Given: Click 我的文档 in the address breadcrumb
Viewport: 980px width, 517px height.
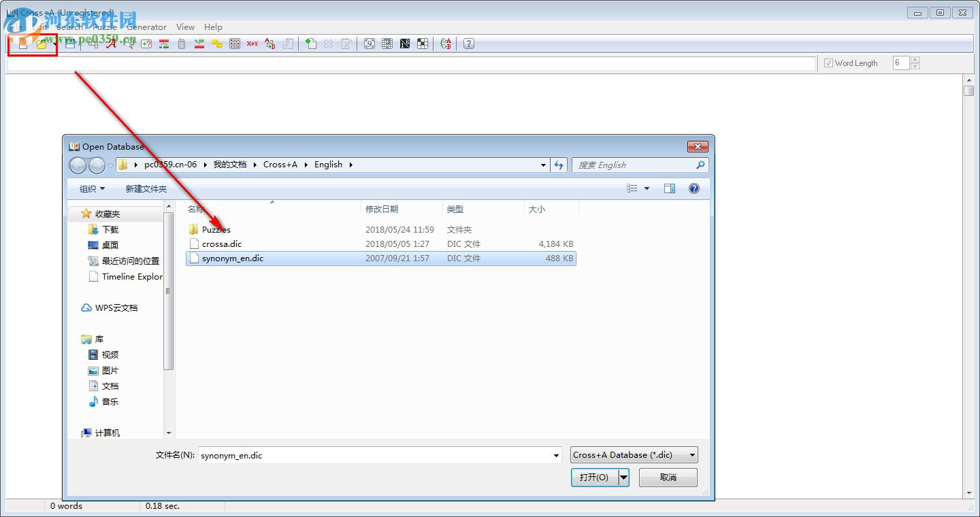Looking at the screenshot, I should [229, 165].
